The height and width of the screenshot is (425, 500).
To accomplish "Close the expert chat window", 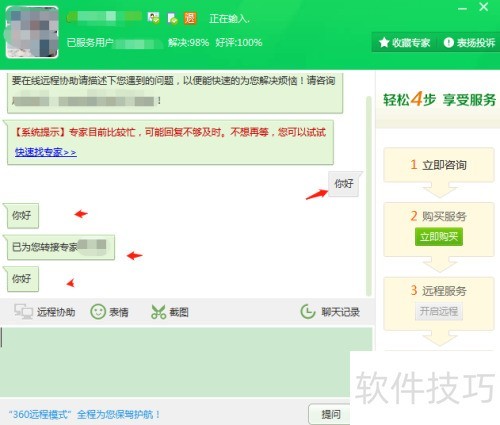I will (483, 7).
